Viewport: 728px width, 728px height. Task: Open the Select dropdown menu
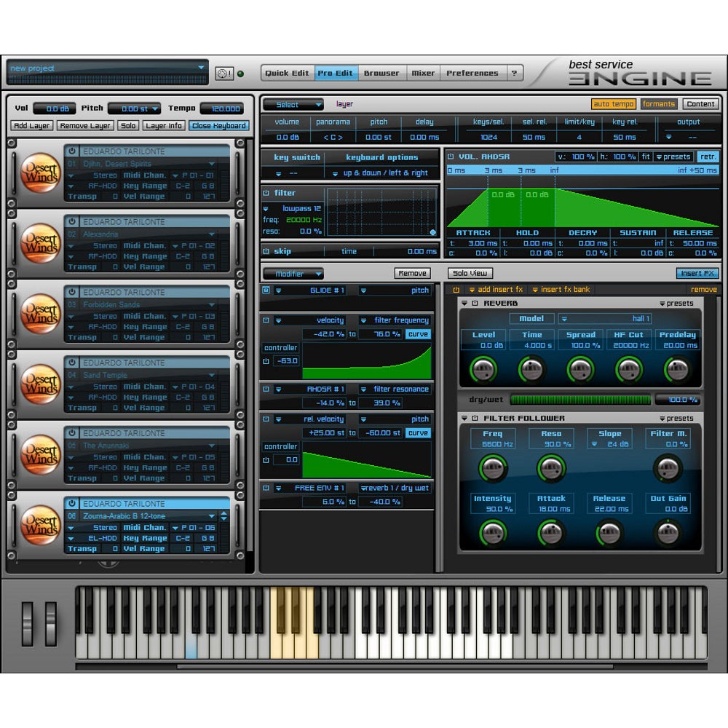tap(293, 104)
